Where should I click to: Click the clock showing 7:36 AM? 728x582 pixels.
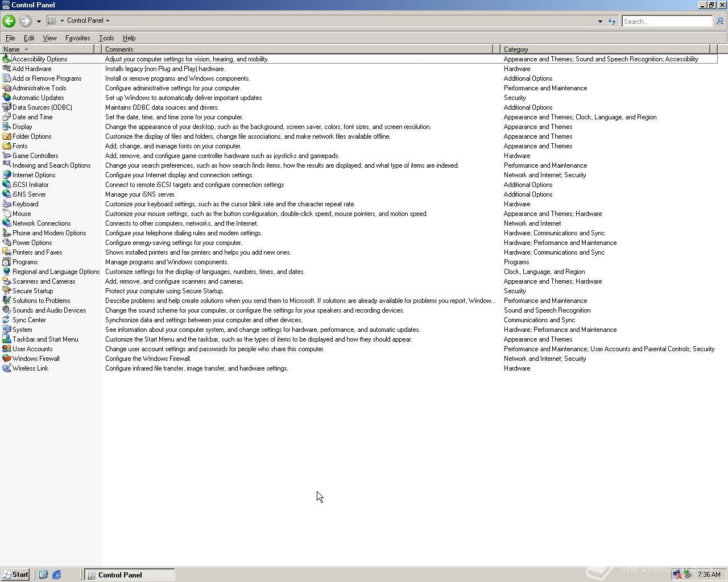709,575
